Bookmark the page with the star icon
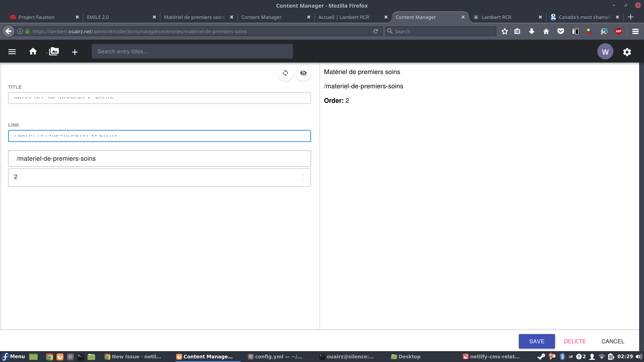This screenshot has width=644, height=362. (505, 31)
